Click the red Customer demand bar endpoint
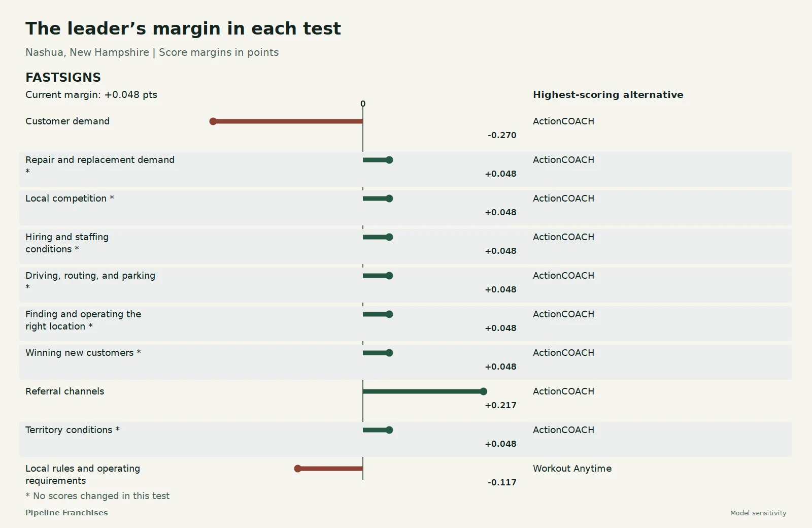 point(213,121)
